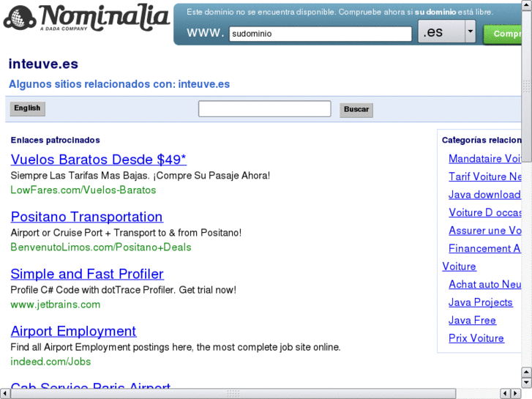The width and height of the screenshot is (532, 399).
Task: Open the Financement Auto category link
Action: [x=484, y=249]
